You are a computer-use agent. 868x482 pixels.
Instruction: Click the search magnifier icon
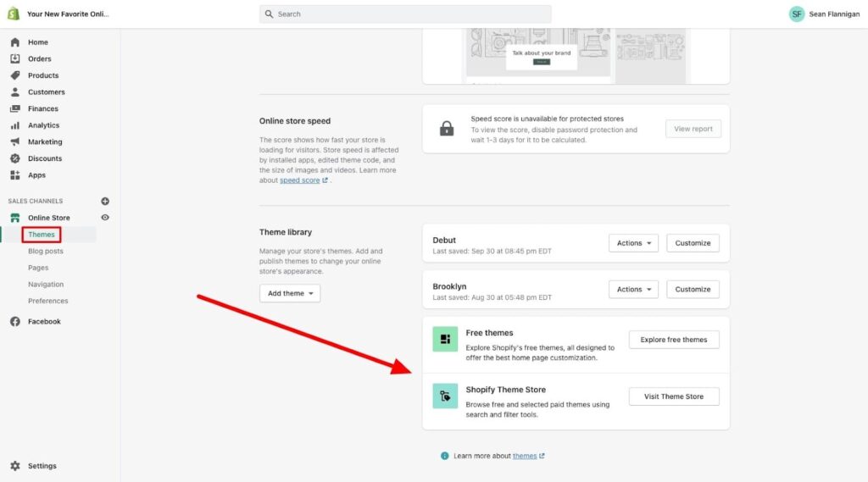[269, 14]
